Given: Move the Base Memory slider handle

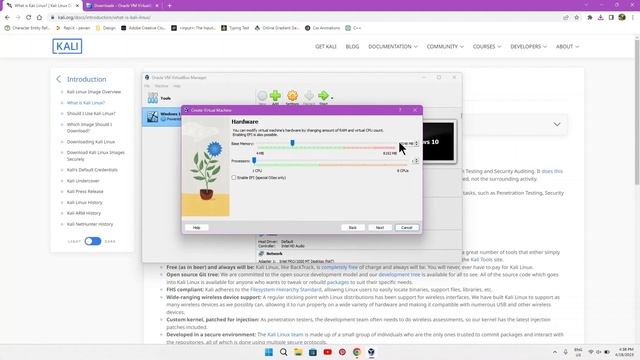Looking at the screenshot, I should tap(292, 143).
